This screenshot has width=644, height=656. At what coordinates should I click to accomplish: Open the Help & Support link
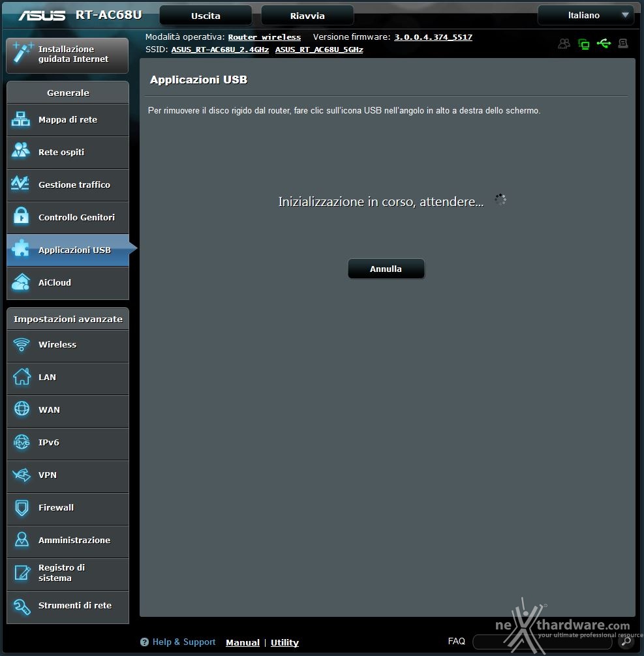(184, 642)
